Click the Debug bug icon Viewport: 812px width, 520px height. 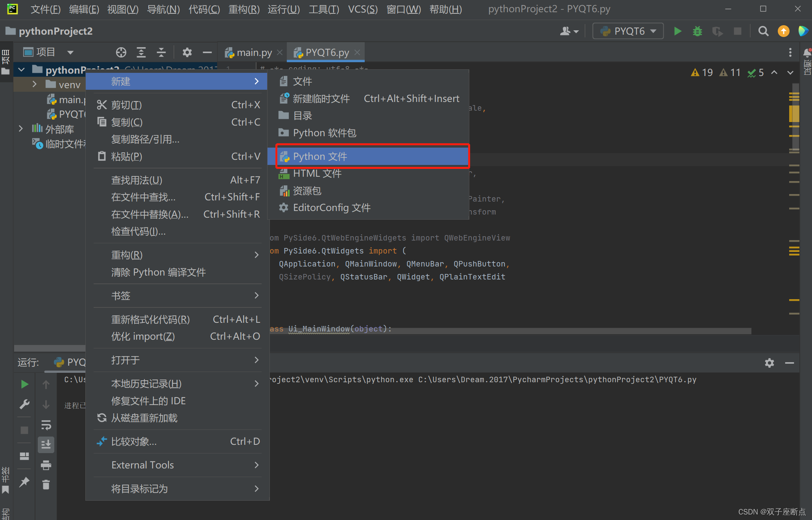point(697,31)
